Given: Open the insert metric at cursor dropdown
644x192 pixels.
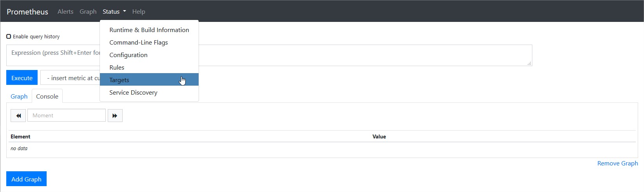Looking at the screenshot, I should click(x=71, y=78).
